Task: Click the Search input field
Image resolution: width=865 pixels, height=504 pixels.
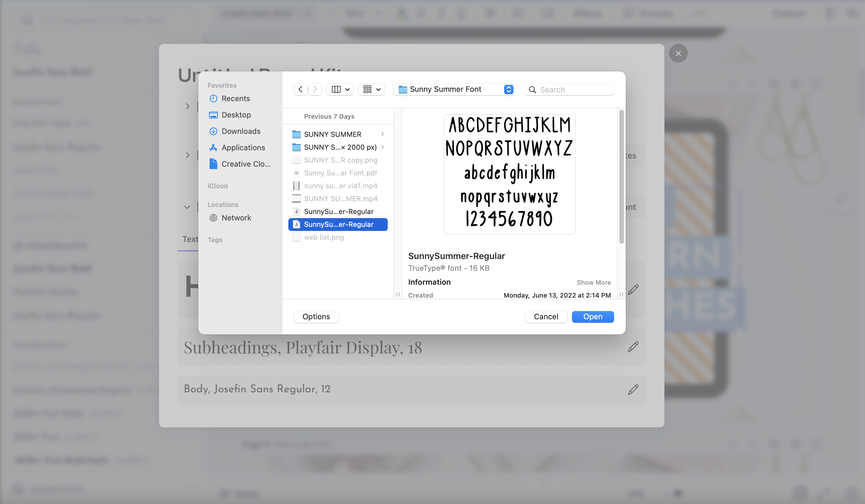Action: (569, 89)
